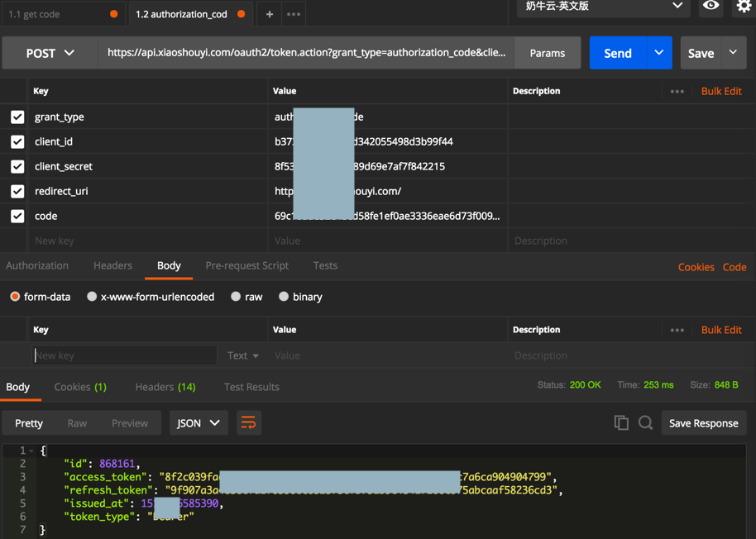Open the Pre-request Script tab

246,265
